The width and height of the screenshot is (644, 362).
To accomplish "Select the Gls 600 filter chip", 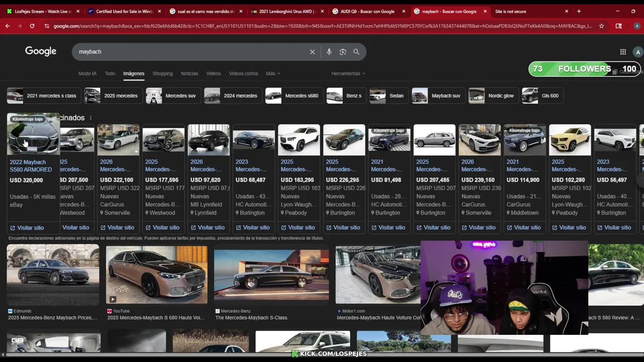I will tap(542, 96).
